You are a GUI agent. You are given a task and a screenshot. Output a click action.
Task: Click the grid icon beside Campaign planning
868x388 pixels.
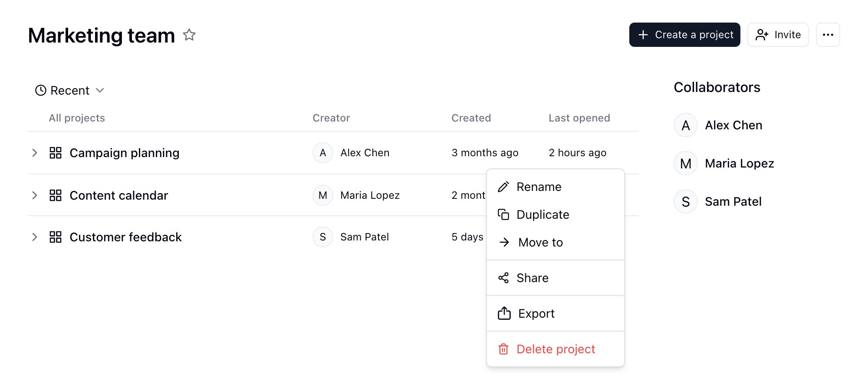pos(56,153)
